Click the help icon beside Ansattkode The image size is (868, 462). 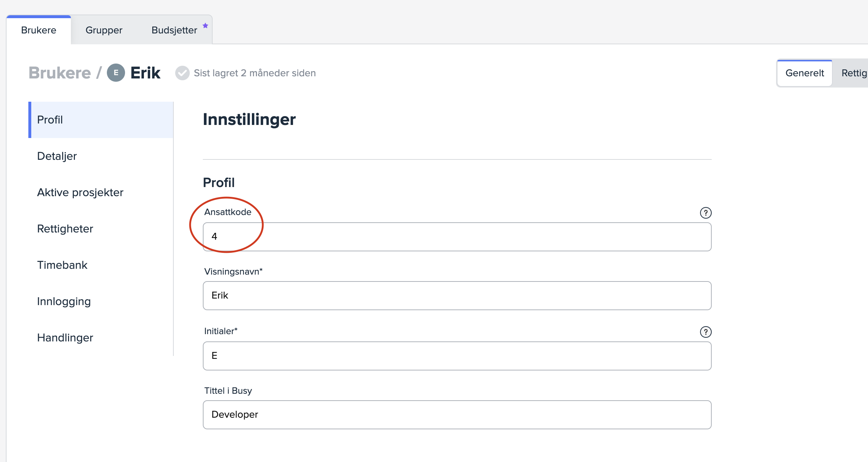[706, 213]
